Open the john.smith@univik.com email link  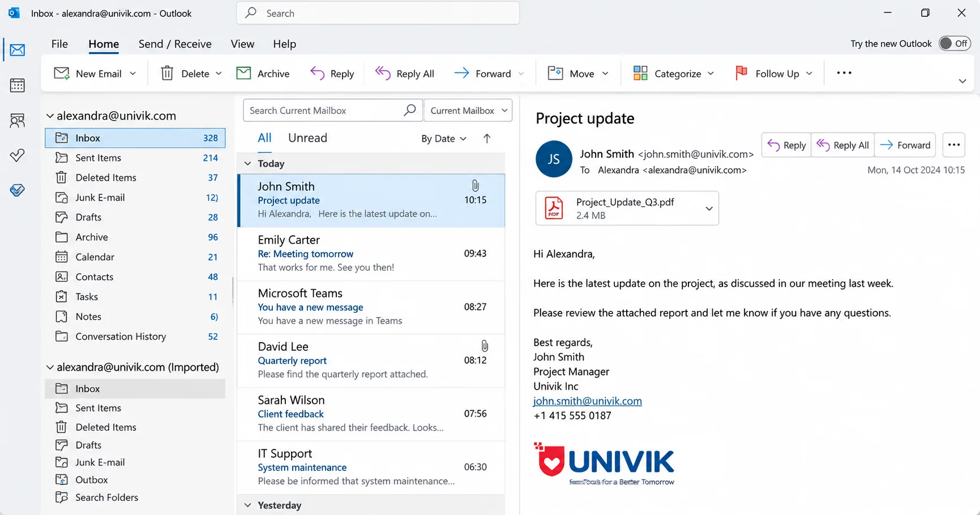588,401
